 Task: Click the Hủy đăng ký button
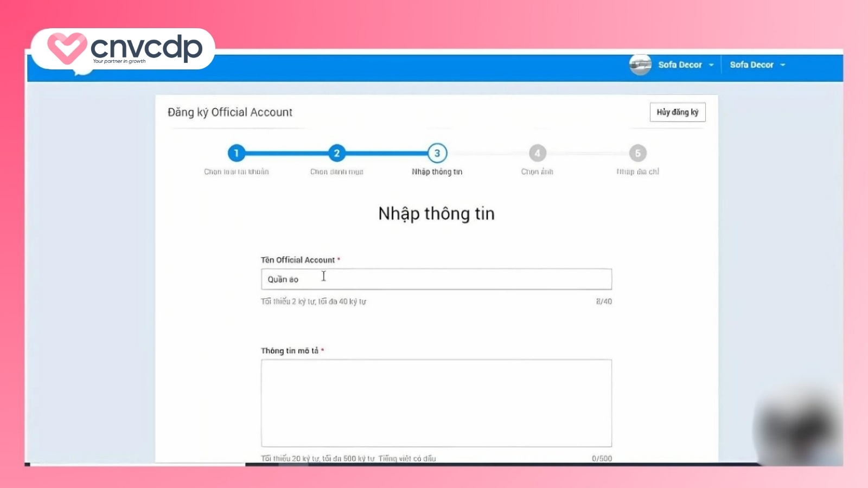[678, 112]
